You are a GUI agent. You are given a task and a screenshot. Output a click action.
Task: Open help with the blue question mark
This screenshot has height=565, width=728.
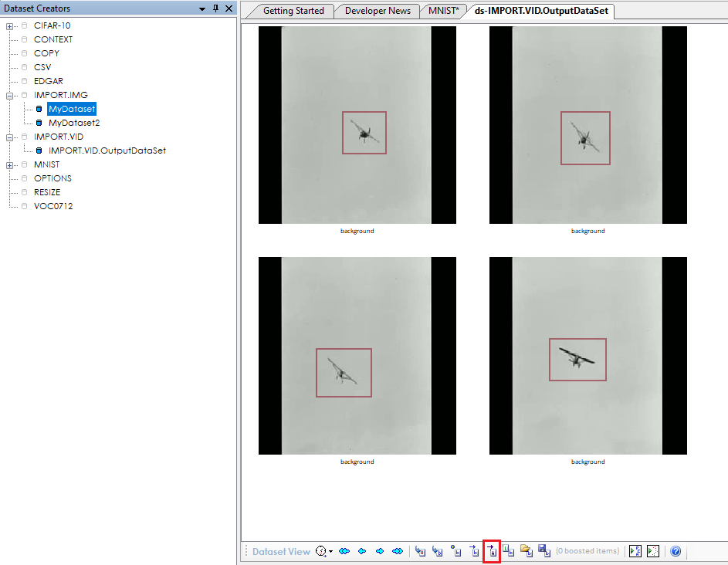point(676,551)
